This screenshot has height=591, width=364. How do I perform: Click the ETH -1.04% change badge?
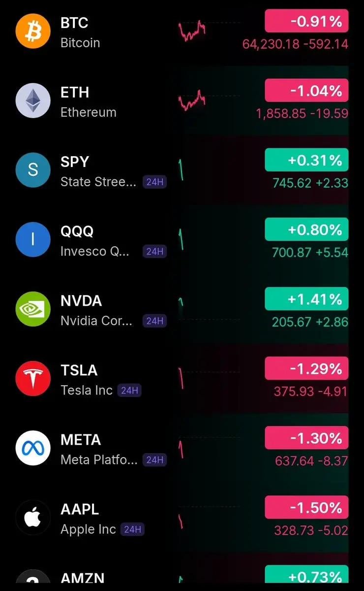306,91
